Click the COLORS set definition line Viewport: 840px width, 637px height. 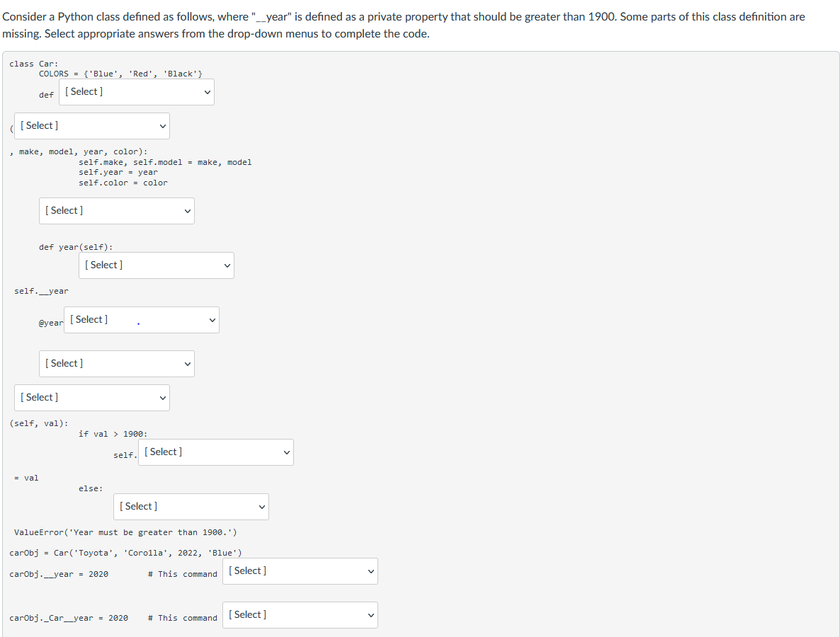click(120, 74)
